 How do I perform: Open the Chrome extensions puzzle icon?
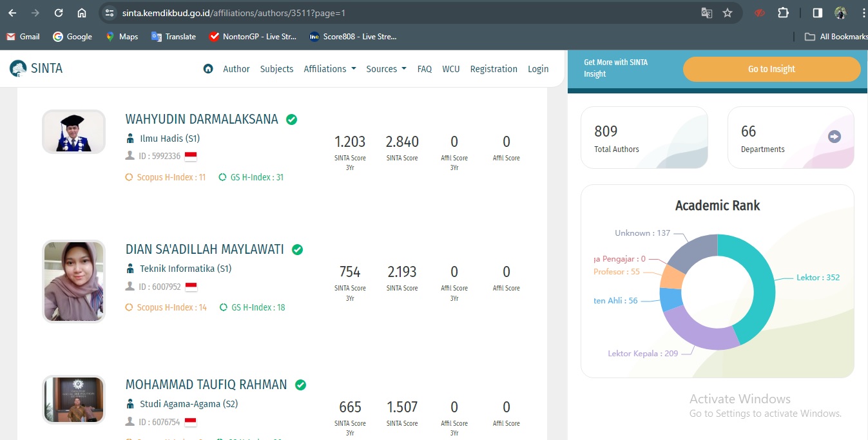coord(783,13)
